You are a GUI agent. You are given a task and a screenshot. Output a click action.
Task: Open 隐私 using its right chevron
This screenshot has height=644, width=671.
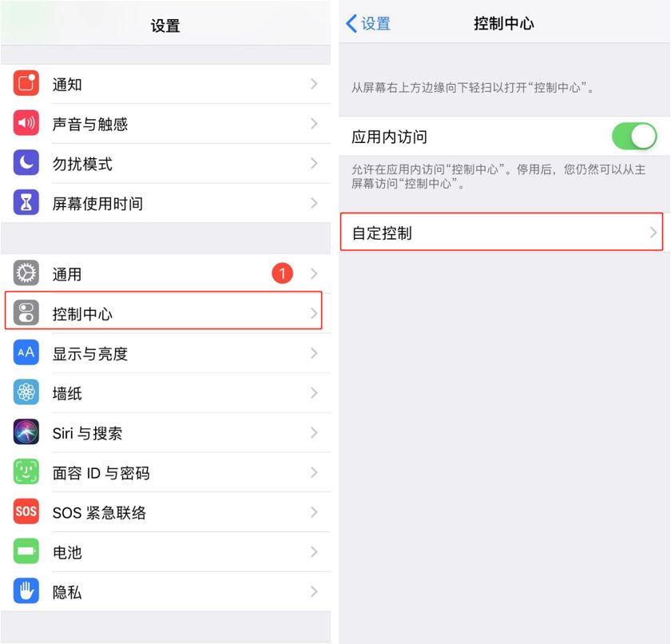[x=314, y=592]
